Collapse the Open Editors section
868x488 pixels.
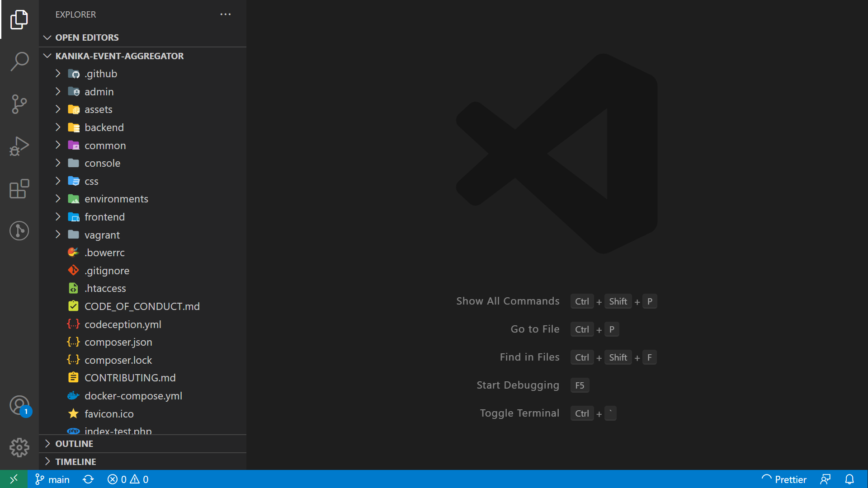143,38
